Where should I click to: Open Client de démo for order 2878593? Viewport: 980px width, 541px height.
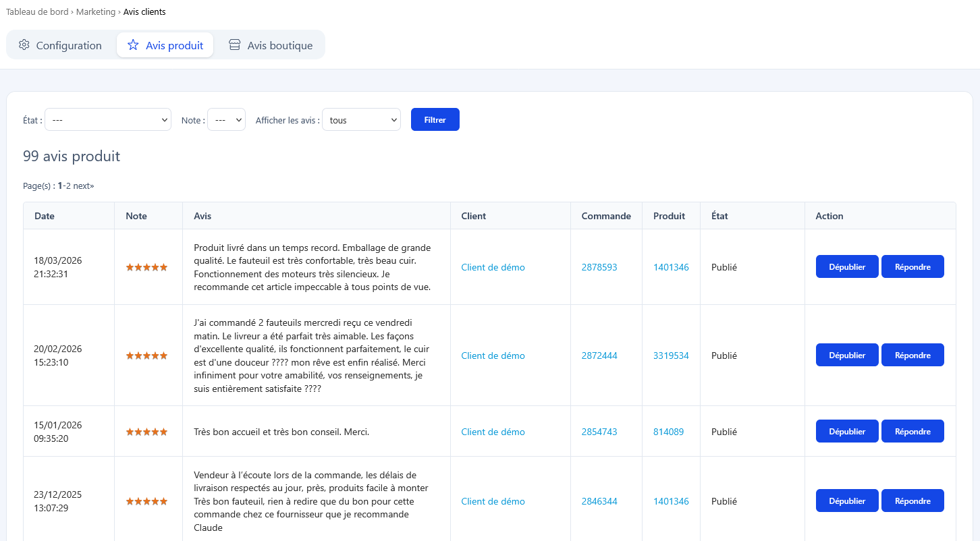[x=493, y=267]
